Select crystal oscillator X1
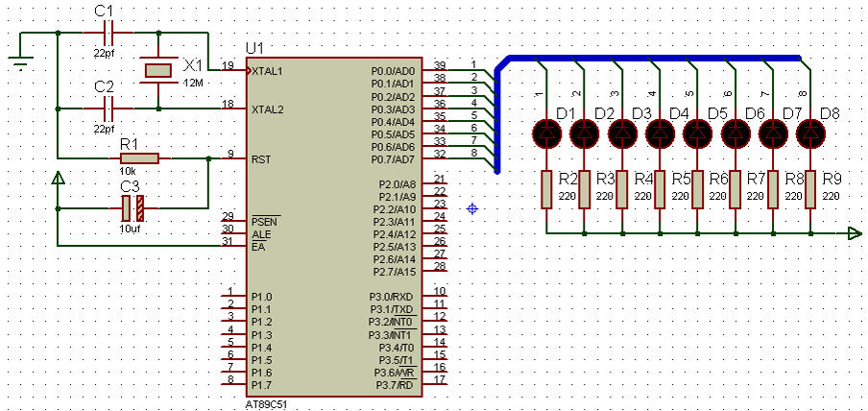Viewport: 868px width, 411px height. tap(158, 70)
